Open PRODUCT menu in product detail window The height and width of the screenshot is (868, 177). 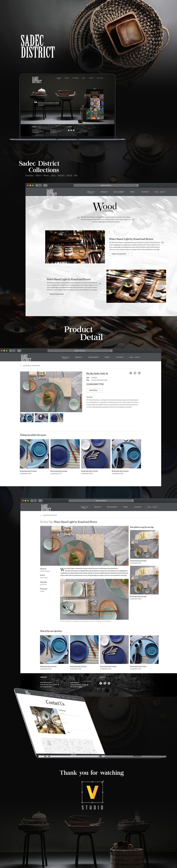tap(79, 357)
